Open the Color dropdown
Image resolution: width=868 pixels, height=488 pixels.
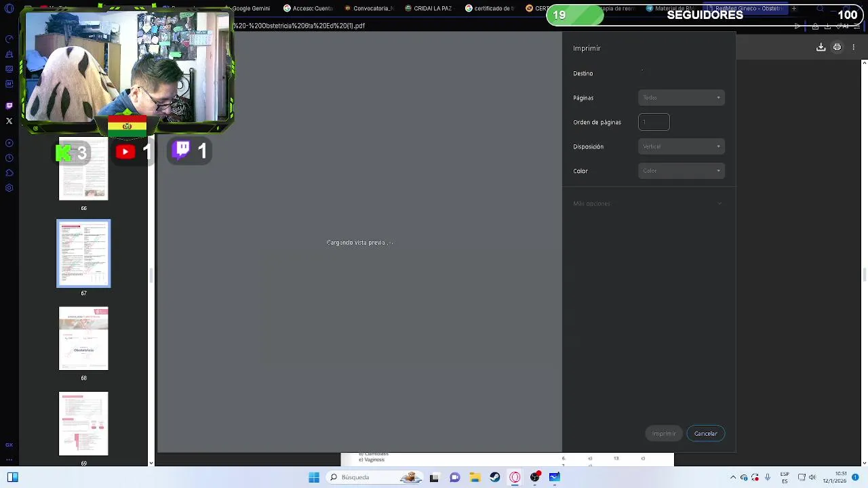(682, 171)
